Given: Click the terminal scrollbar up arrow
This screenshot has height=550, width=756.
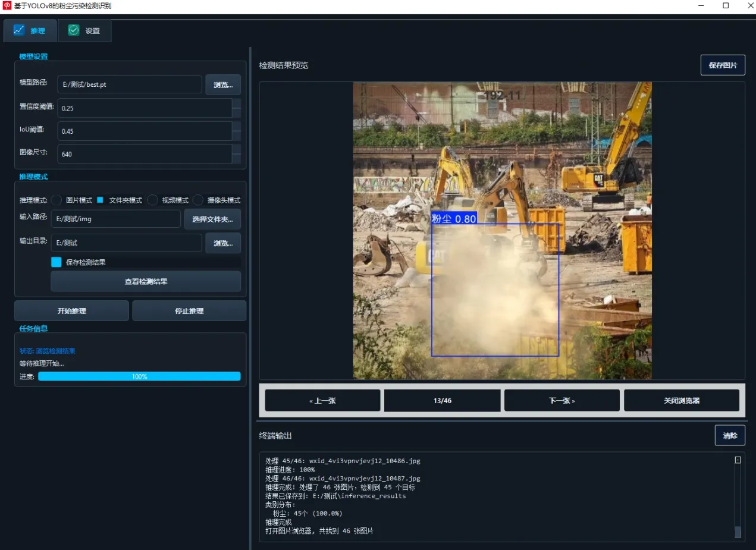Looking at the screenshot, I should tap(738, 460).
